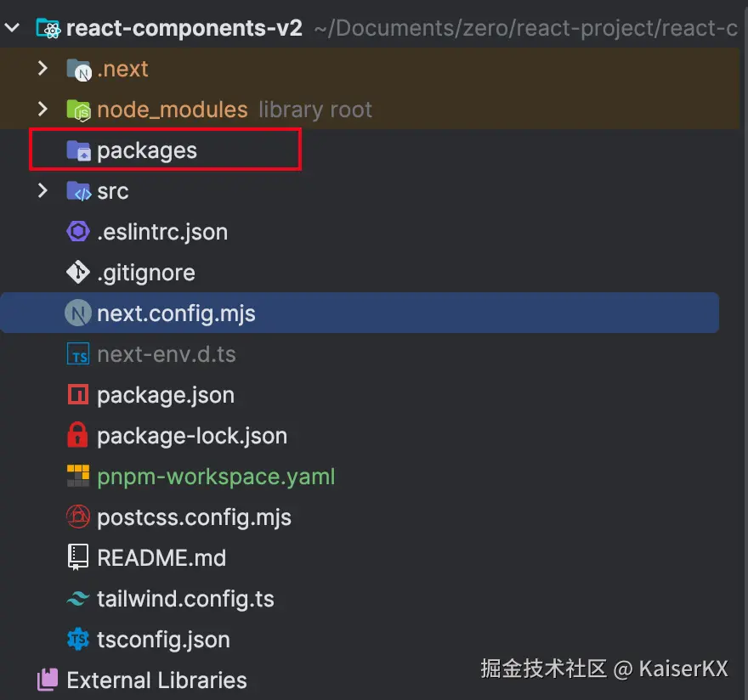Expand the .next folder chevron

pyautogui.click(x=42, y=69)
